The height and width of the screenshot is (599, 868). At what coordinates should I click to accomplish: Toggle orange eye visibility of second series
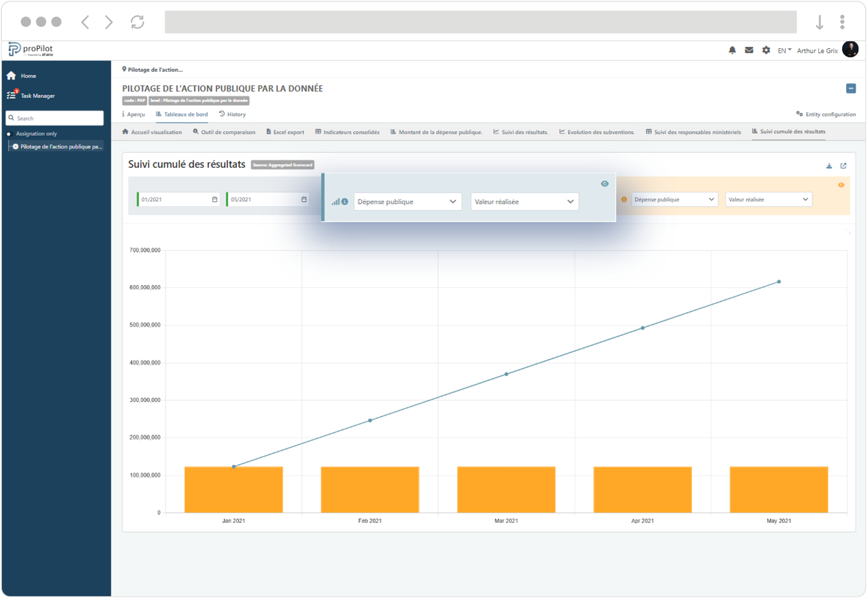click(x=841, y=185)
